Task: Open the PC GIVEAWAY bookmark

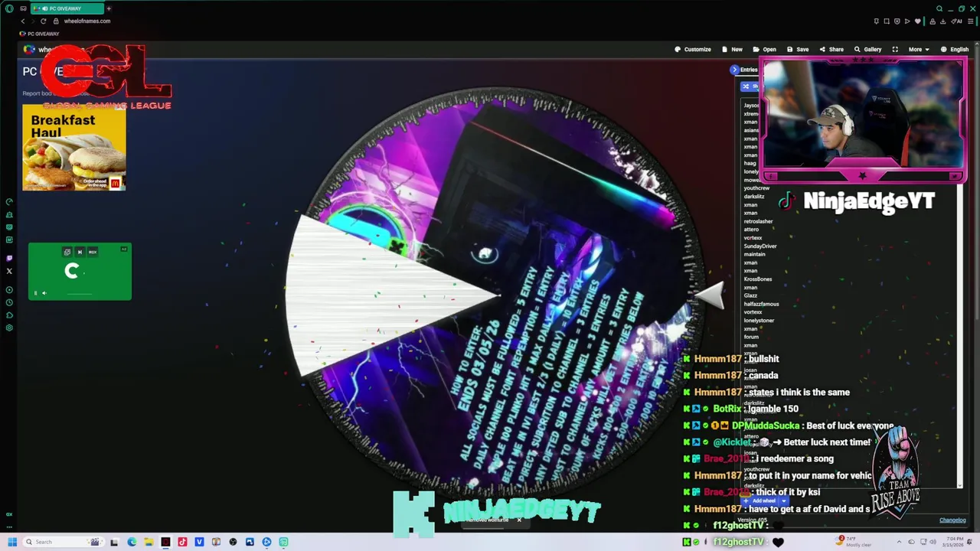Action: pyautogui.click(x=39, y=34)
